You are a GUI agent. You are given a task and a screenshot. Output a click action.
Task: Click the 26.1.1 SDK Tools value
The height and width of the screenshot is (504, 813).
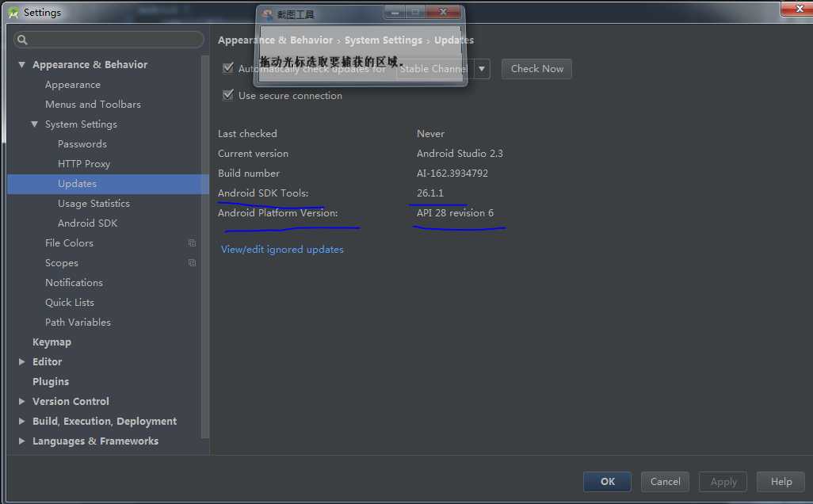429,193
